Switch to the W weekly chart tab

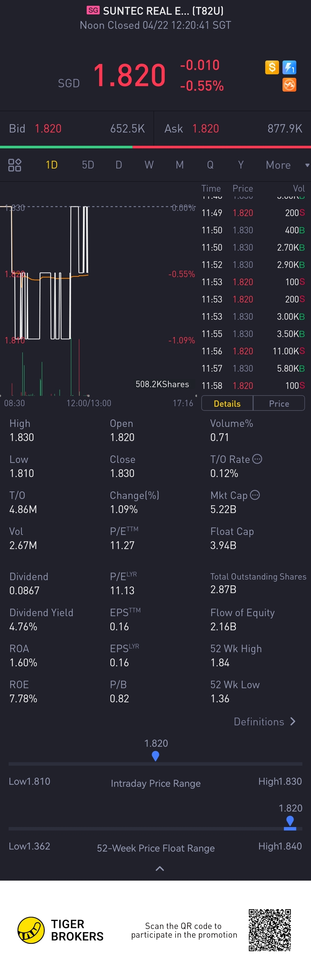(149, 165)
